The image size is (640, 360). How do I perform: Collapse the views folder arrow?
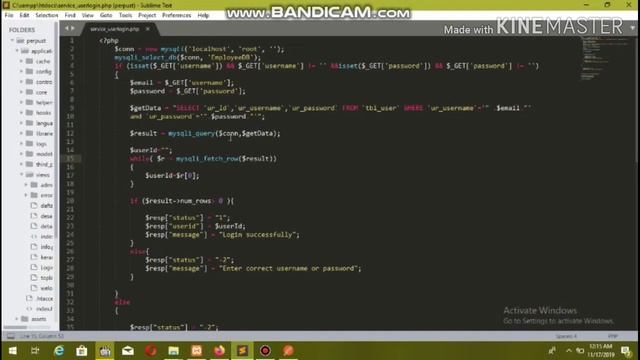click(21, 174)
